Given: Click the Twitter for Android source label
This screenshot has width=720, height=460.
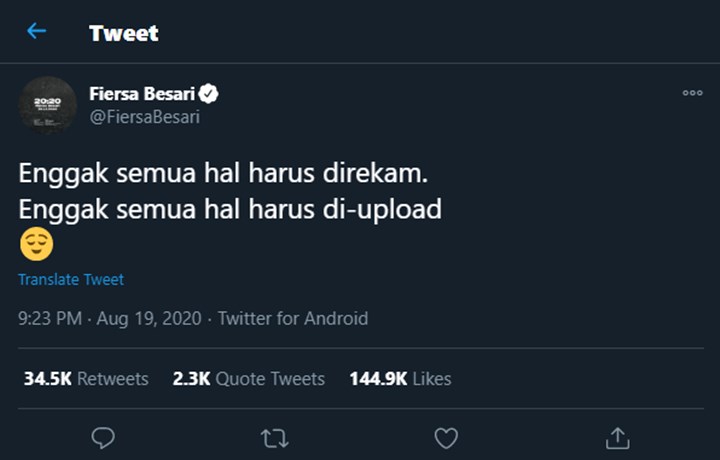Looking at the screenshot, I should point(293,319).
